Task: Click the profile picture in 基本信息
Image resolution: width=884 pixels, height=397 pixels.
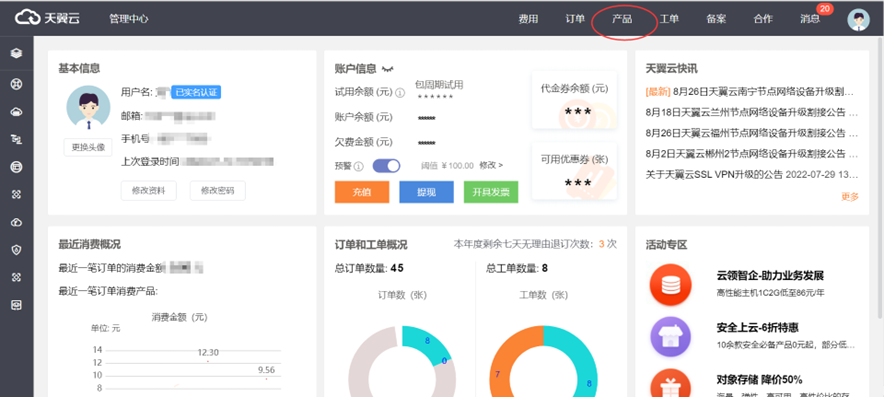Action: [88, 108]
